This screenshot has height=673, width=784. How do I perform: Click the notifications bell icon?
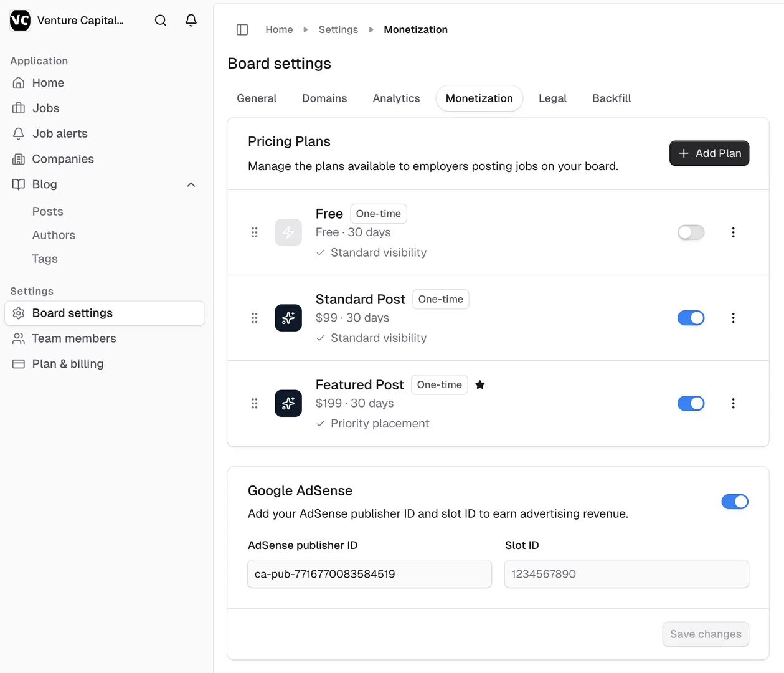(191, 21)
